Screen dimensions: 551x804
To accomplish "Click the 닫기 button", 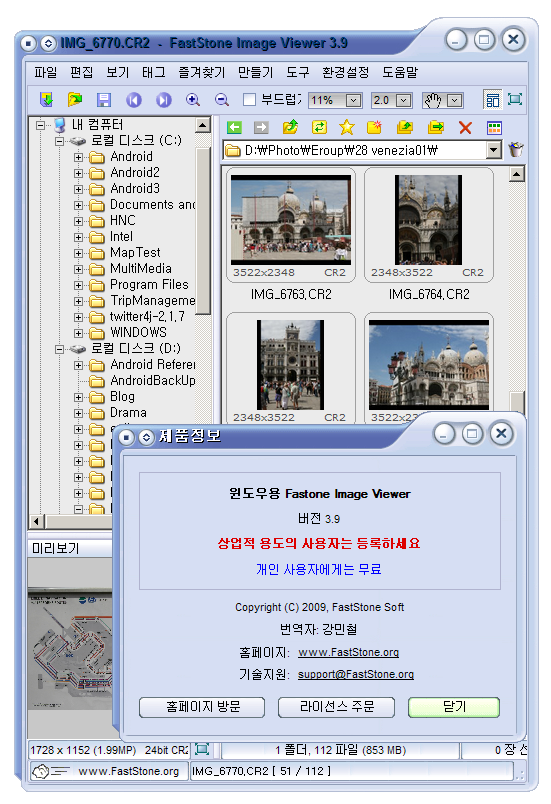I will coord(454,707).
